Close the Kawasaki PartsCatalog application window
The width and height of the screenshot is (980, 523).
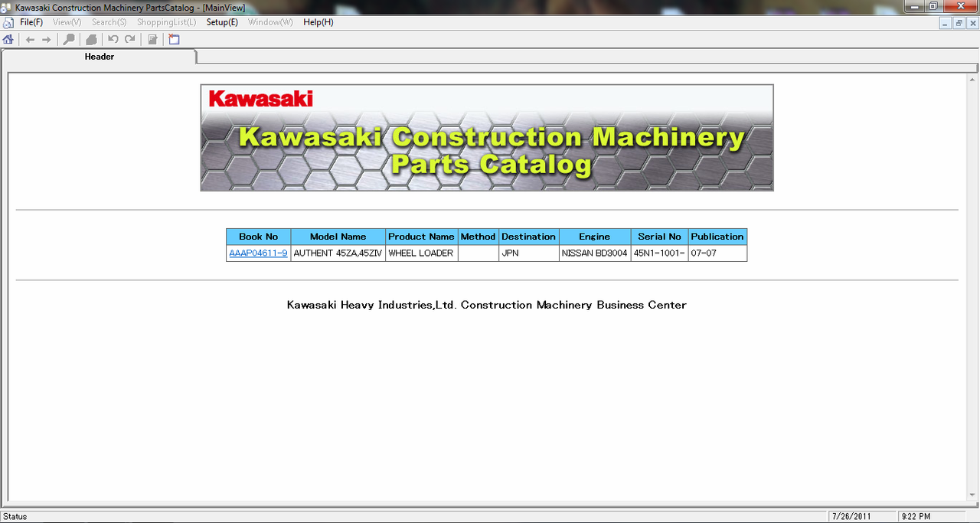(x=960, y=6)
